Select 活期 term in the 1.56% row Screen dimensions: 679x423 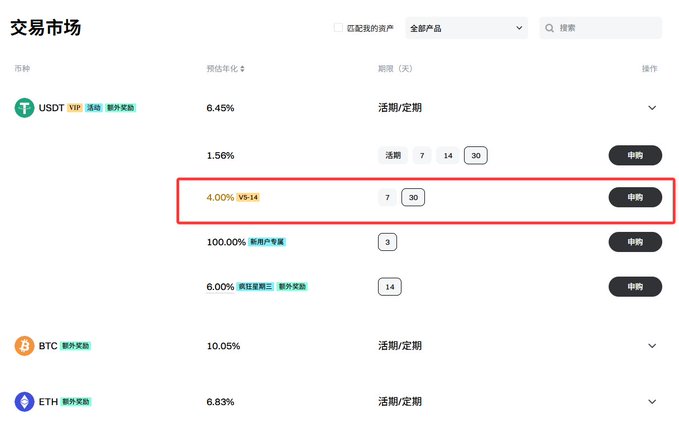[x=393, y=155]
